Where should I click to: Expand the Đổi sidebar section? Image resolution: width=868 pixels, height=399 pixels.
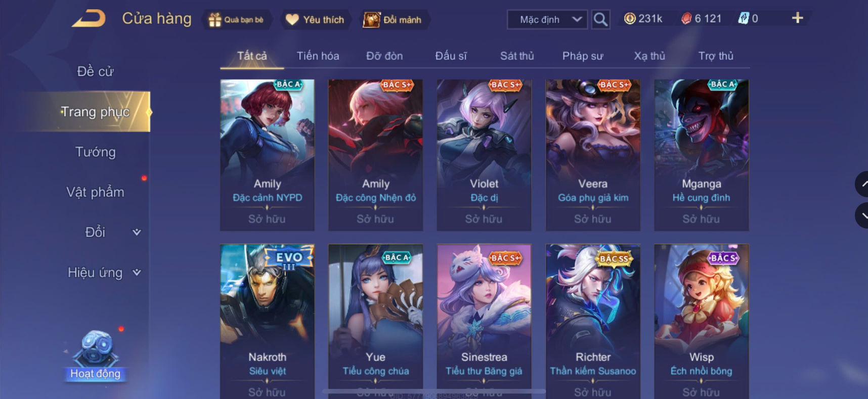112,232
